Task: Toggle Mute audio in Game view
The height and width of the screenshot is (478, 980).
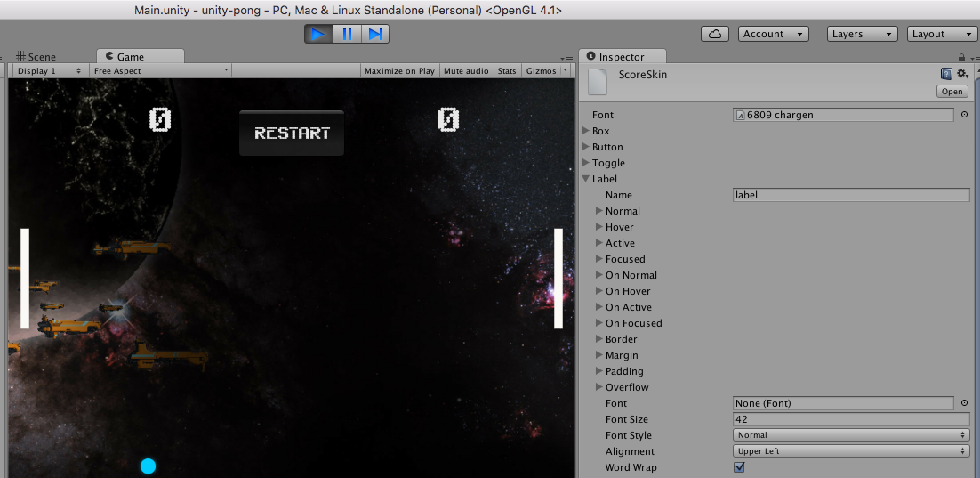Action: [466, 71]
